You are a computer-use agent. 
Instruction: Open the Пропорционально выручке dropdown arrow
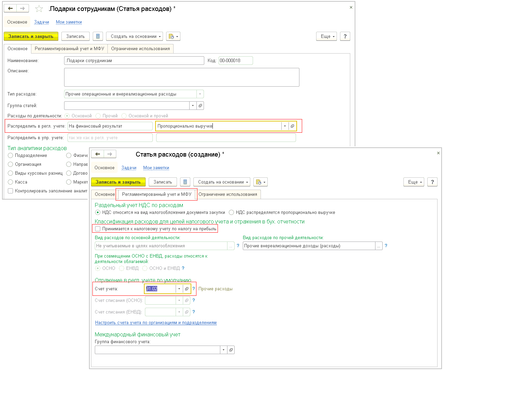tap(285, 126)
